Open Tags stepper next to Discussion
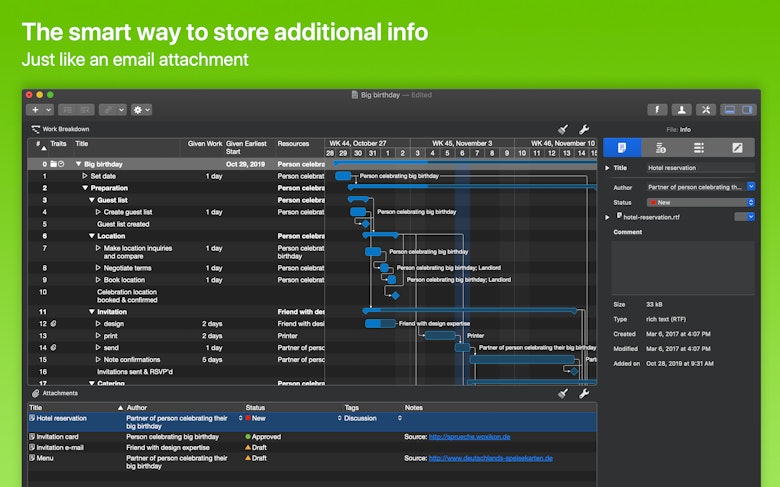This screenshot has width=780, height=487. (x=399, y=418)
